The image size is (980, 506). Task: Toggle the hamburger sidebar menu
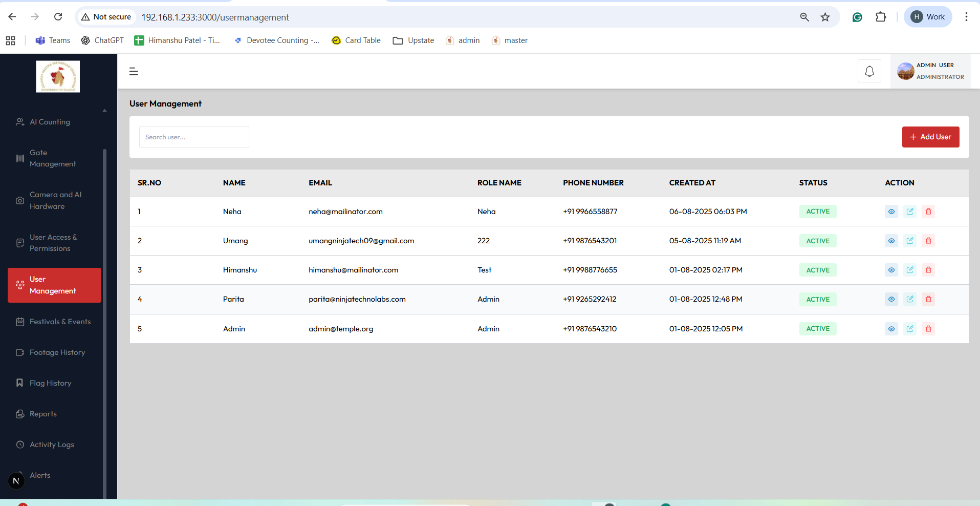click(x=134, y=72)
